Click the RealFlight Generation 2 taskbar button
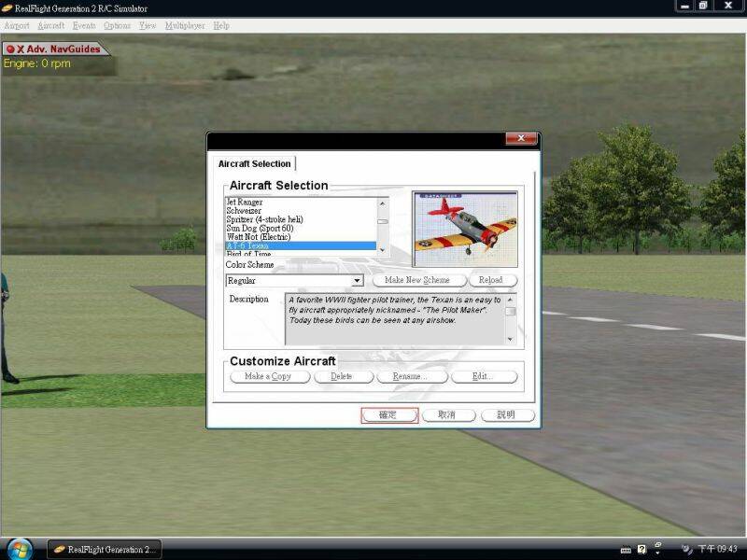 pos(105,550)
